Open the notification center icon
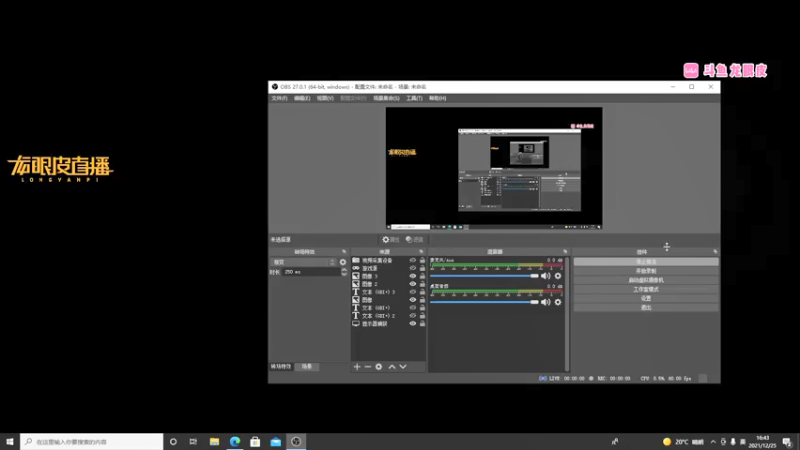 787,442
